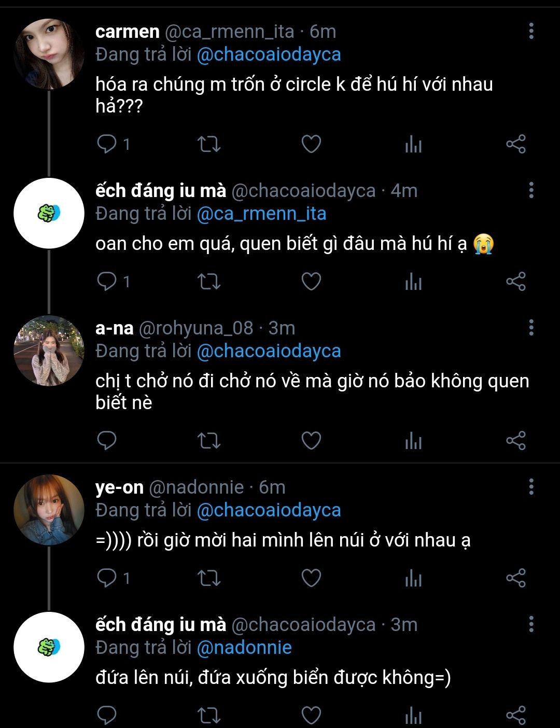Open more options on a-na's tweet
Image resolution: width=560 pixels, height=728 pixels.
(x=531, y=328)
